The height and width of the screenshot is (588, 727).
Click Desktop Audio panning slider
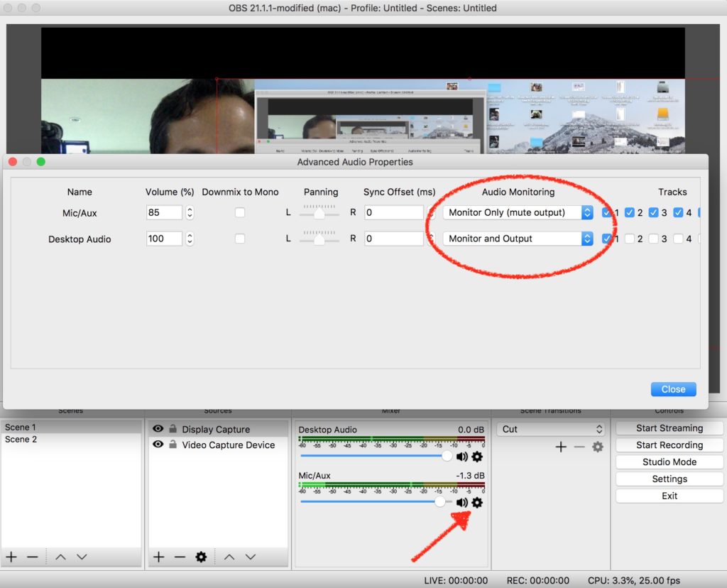[x=319, y=239]
